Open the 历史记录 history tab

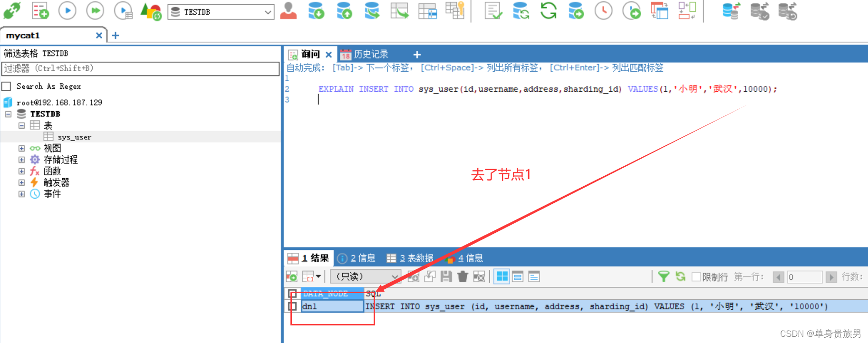pos(365,54)
